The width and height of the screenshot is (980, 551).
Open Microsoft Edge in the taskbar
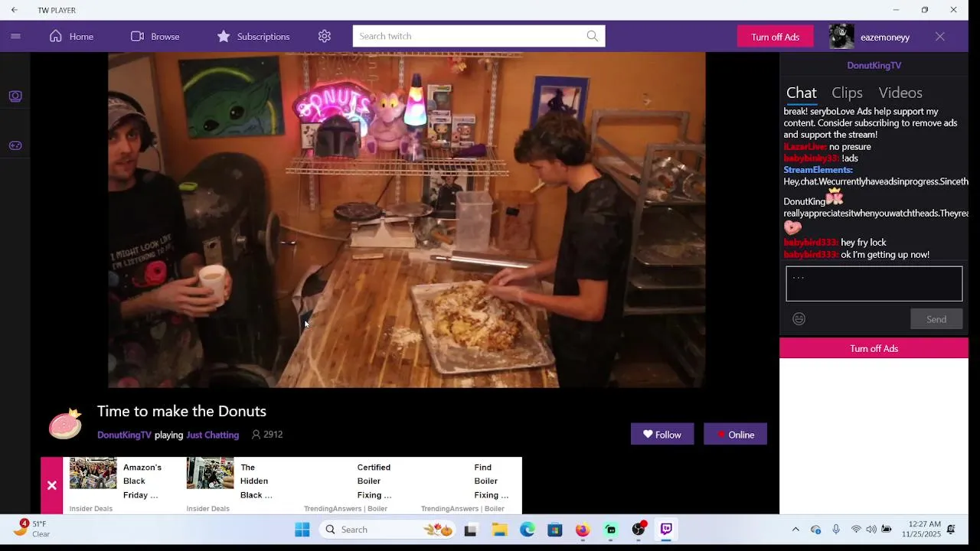528,530
